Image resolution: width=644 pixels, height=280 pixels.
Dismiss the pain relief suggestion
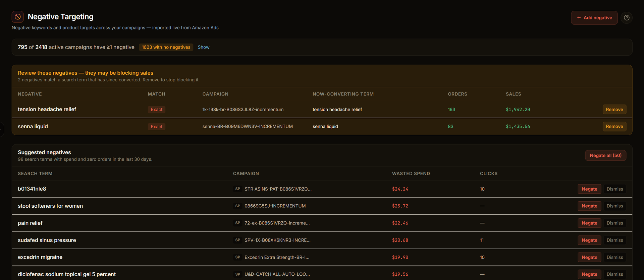point(615,223)
